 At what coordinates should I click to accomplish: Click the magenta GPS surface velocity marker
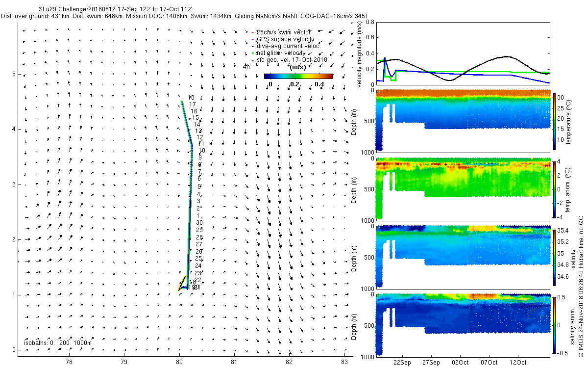click(x=253, y=39)
